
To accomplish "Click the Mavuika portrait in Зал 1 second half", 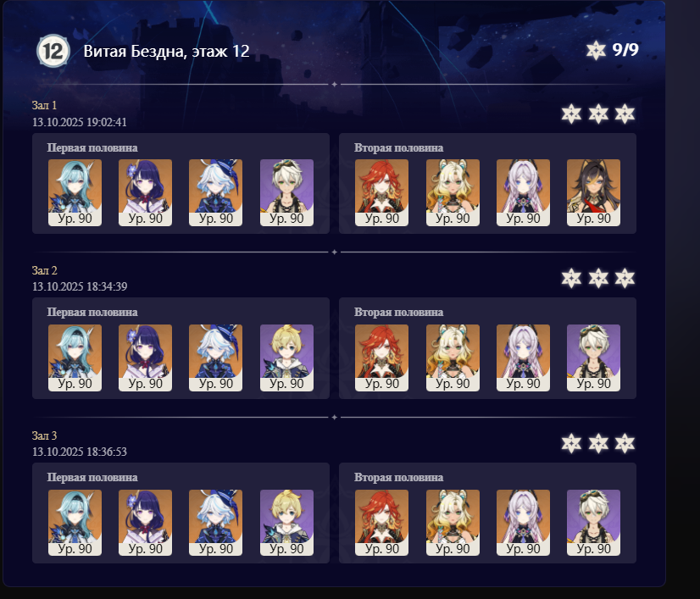I will 381,192.
